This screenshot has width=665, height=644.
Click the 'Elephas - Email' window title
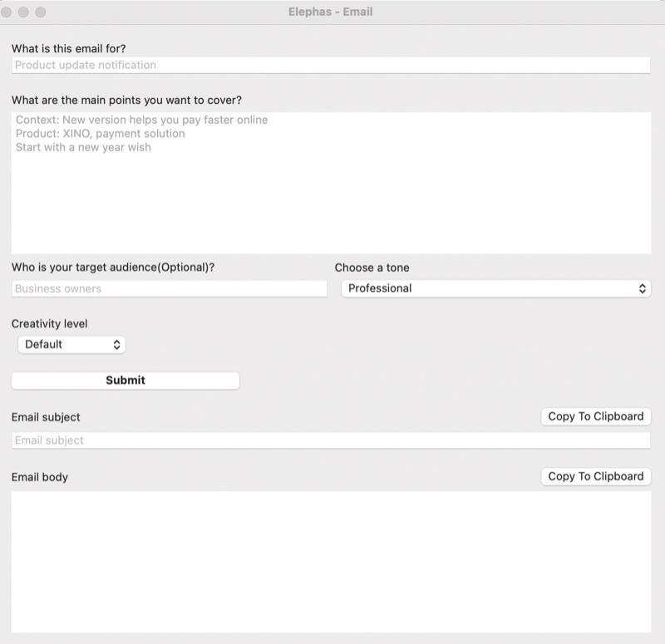click(332, 12)
